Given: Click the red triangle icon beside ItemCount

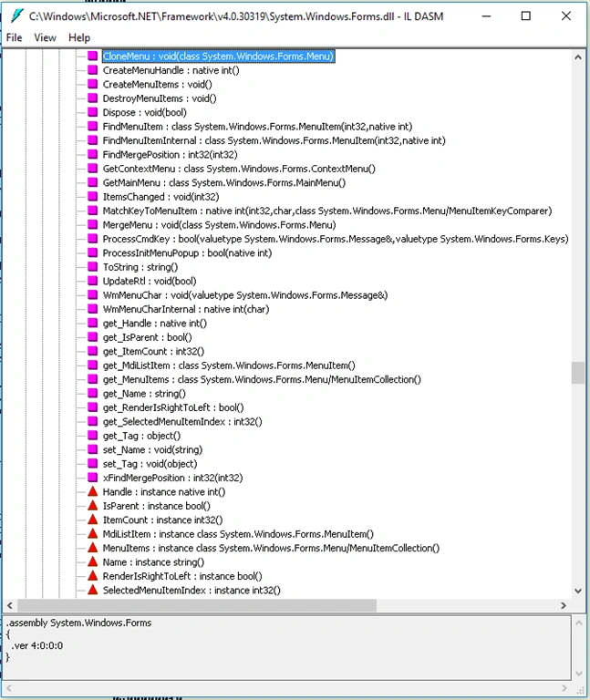Looking at the screenshot, I should click(x=92, y=520).
